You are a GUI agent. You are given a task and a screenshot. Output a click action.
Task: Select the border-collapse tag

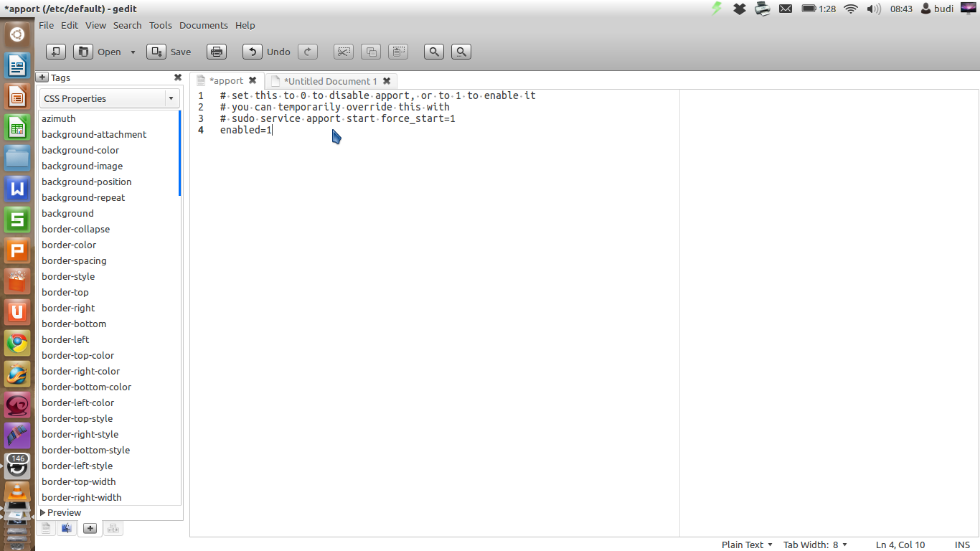point(75,229)
